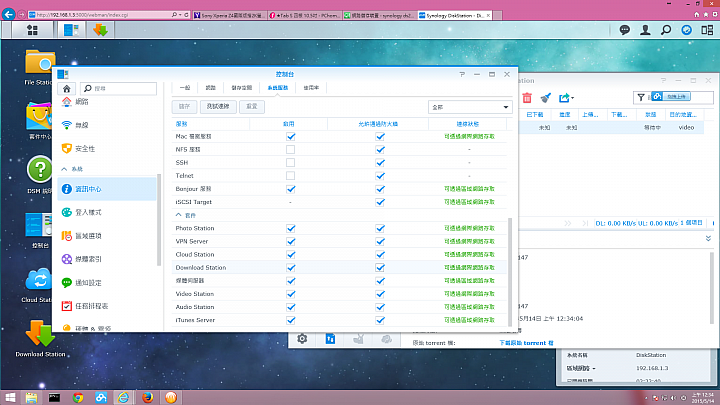The image size is (720, 405).
Task: Open the browser address bar dropdown arrow
Action: [x=180, y=15]
